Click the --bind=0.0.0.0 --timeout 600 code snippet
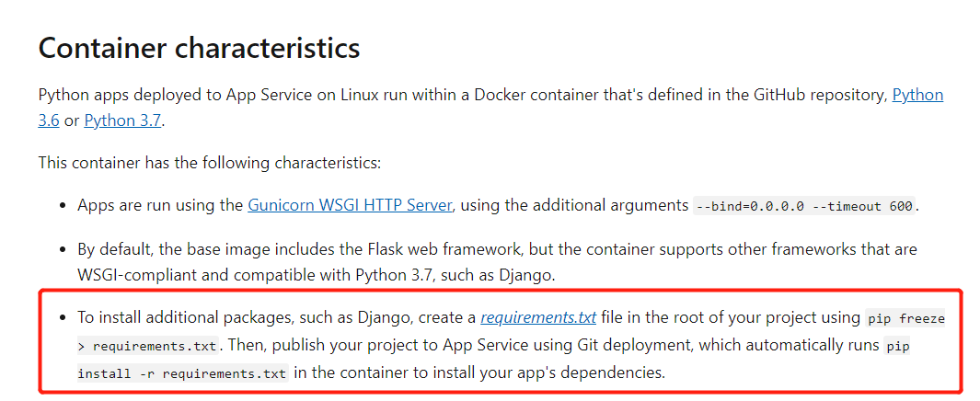980x401 pixels. click(x=804, y=206)
